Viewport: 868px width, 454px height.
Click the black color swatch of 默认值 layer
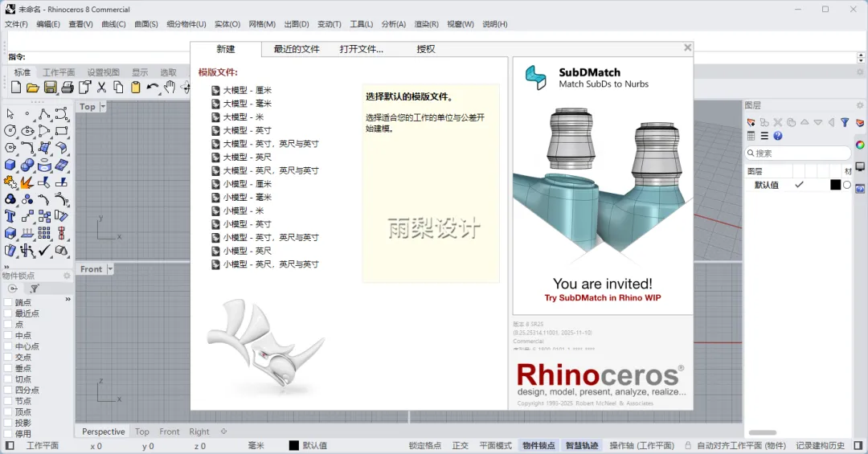click(835, 185)
